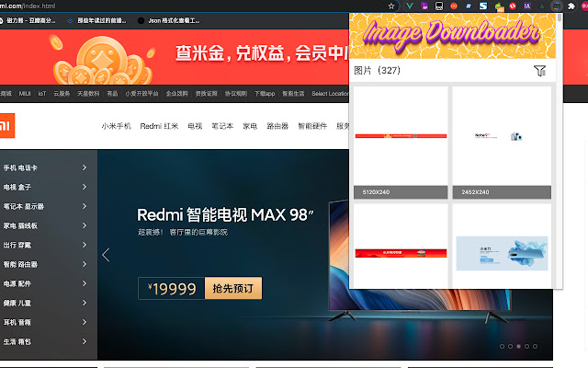Open the Vue devtools extension
Image resolution: width=588 pixels, height=368 pixels.
[410, 6]
